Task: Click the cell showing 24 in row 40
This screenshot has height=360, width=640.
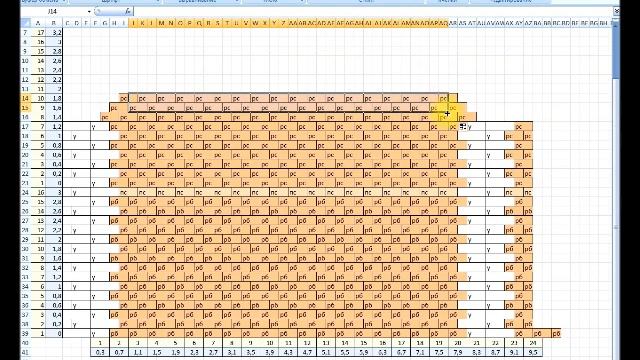Action: tap(533, 343)
